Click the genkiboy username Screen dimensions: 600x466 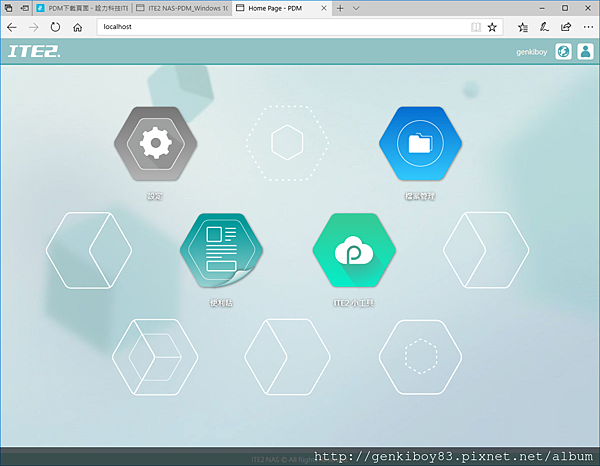[532, 52]
